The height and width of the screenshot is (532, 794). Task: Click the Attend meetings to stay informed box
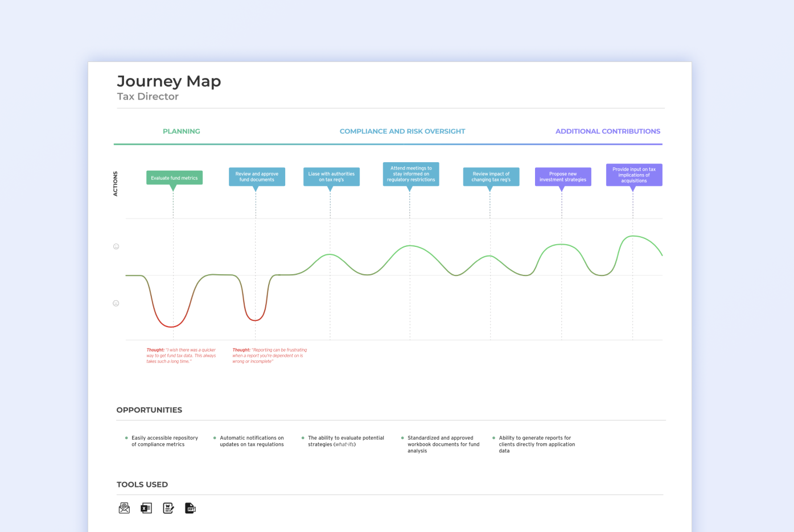(411, 174)
